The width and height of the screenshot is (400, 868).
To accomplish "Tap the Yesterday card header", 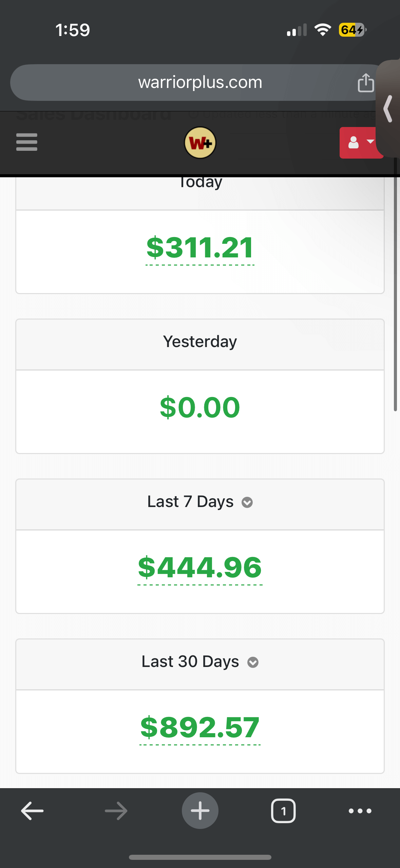I will [x=200, y=342].
